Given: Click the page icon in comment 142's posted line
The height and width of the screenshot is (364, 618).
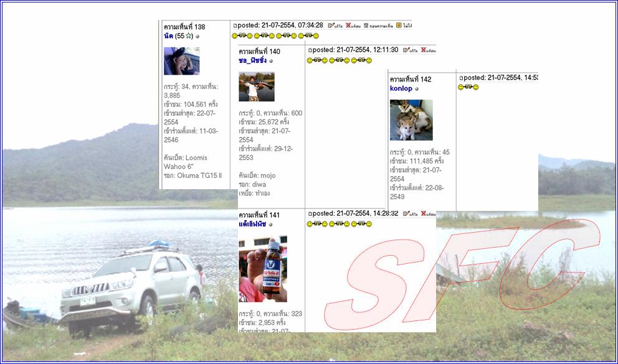Looking at the screenshot, I should click(x=461, y=78).
